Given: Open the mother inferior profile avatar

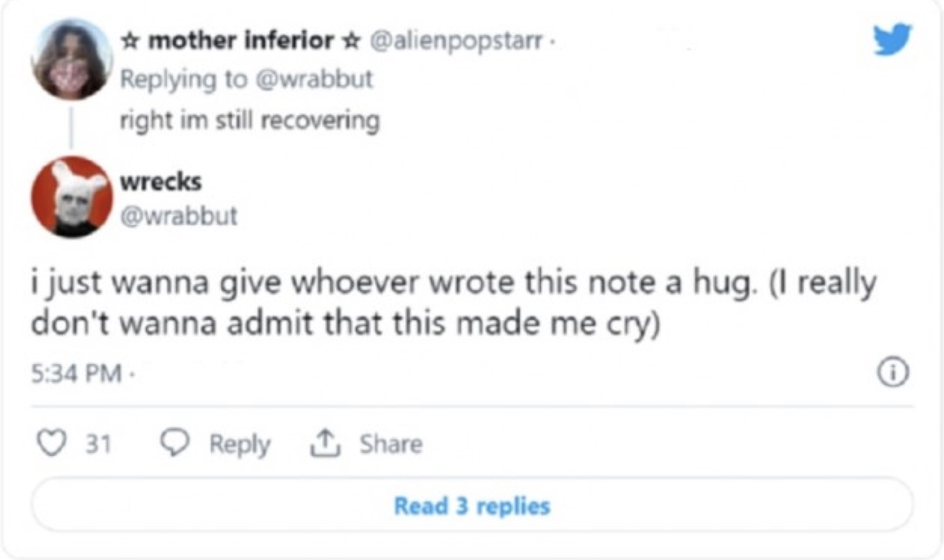Looking at the screenshot, I should 71,59.
